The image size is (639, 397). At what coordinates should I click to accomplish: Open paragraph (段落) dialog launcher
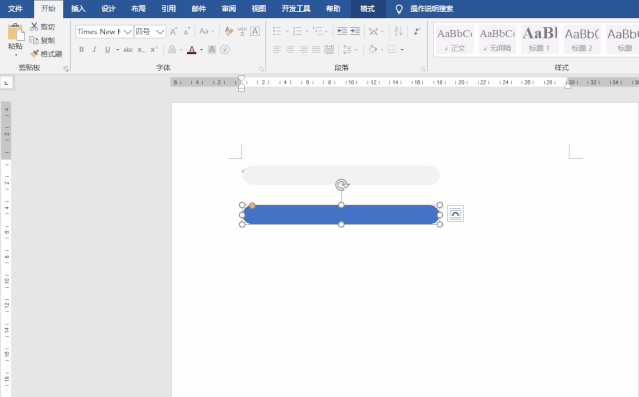423,69
